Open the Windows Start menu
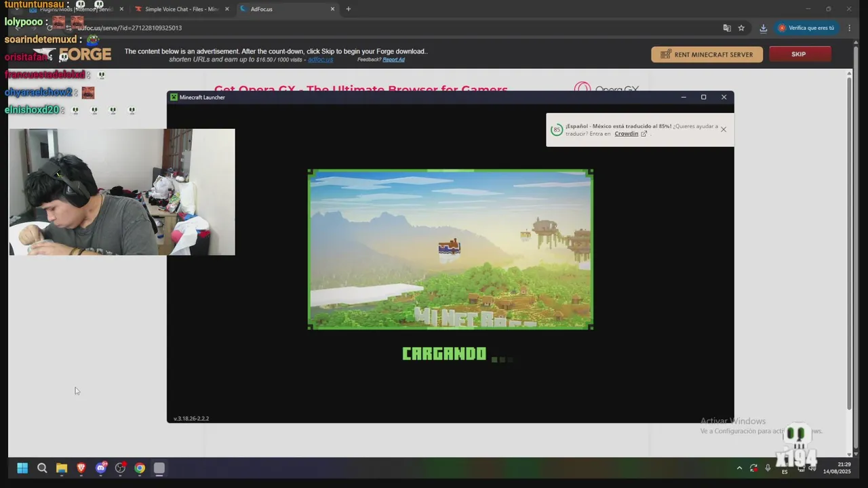The width and height of the screenshot is (868, 488). (22, 468)
